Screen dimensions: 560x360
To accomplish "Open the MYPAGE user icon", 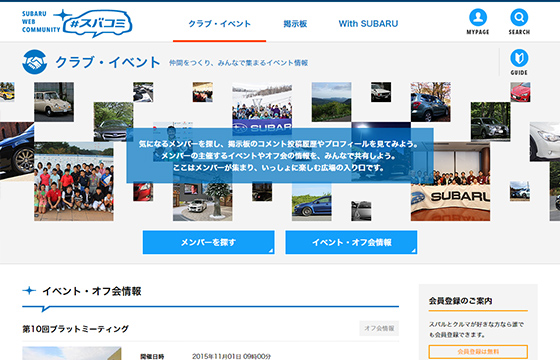I will point(478,21).
